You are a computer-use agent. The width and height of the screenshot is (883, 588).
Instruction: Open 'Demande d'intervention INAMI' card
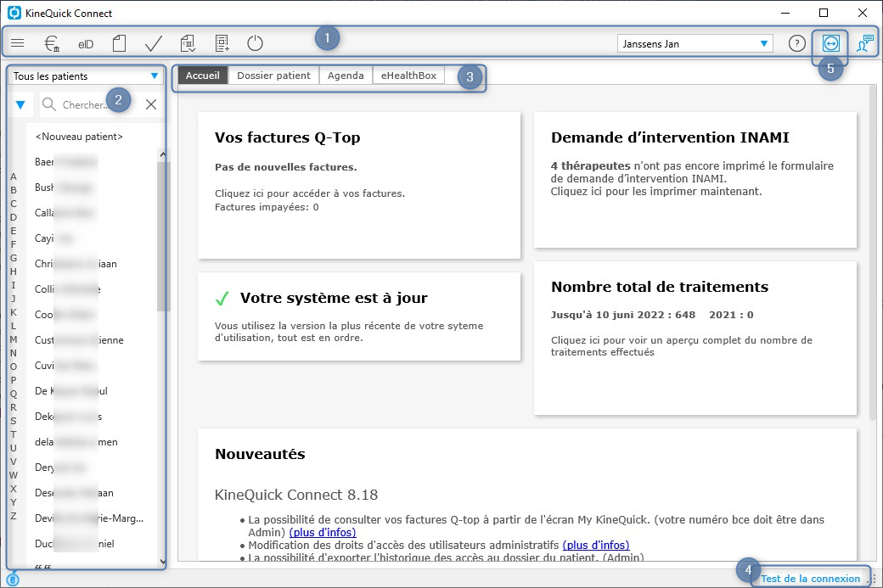coord(695,180)
